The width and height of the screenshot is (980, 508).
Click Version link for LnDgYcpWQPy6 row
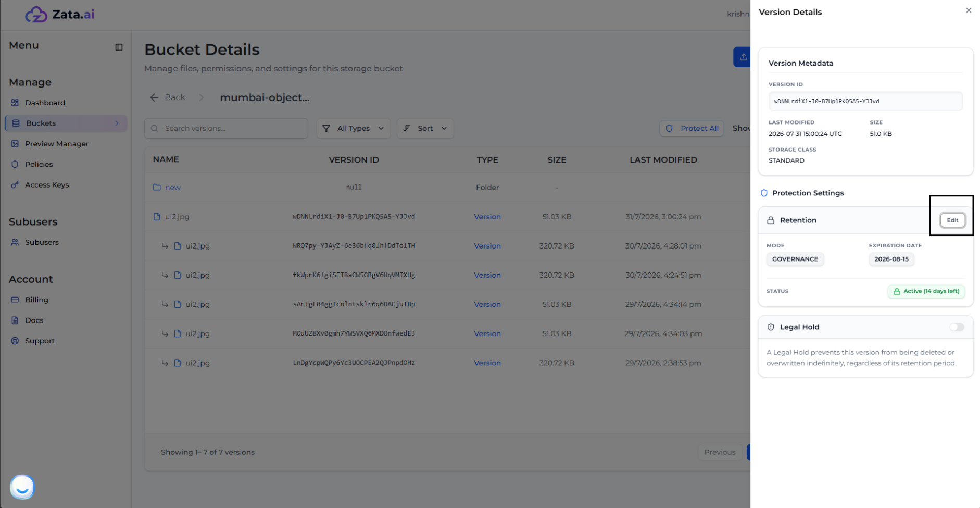pyautogui.click(x=487, y=363)
